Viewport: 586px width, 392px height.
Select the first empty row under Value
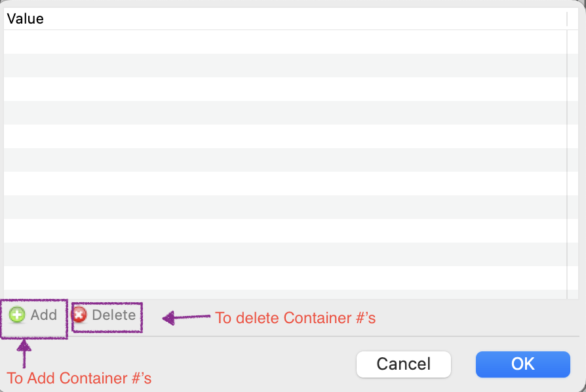pyautogui.click(x=285, y=42)
